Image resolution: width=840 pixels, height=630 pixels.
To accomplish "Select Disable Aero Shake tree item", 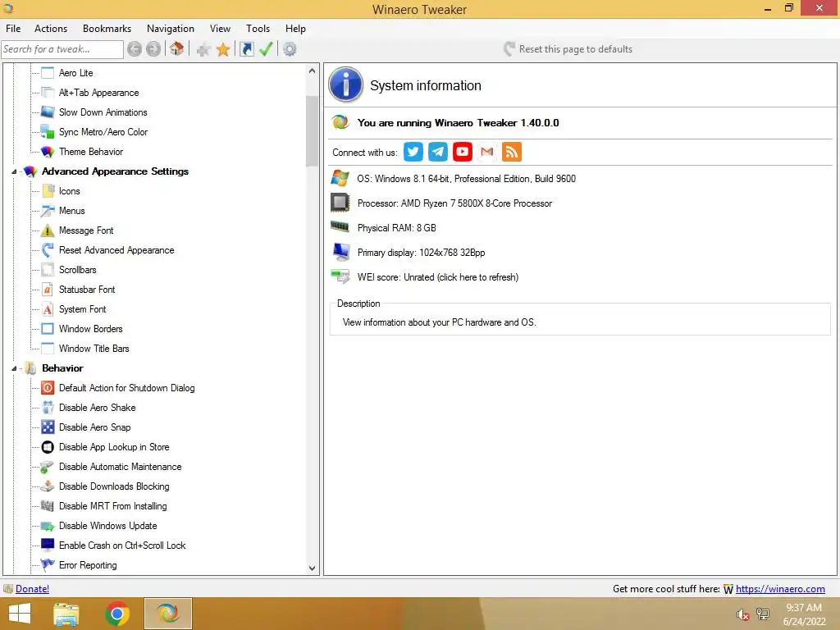I will click(x=97, y=408).
